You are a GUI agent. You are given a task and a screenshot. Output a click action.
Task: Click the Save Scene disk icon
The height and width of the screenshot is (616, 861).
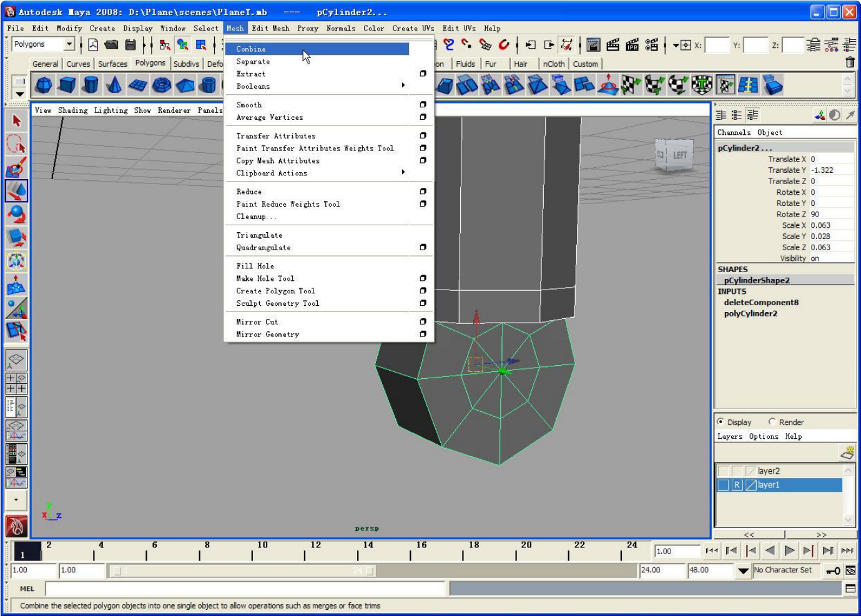point(130,44)
